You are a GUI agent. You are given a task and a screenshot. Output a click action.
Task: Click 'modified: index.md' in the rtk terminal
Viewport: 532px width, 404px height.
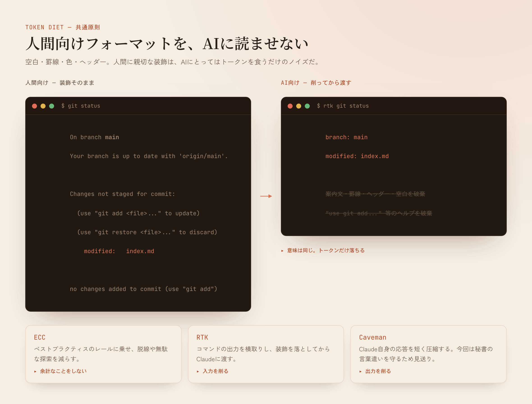click(357, 156)
